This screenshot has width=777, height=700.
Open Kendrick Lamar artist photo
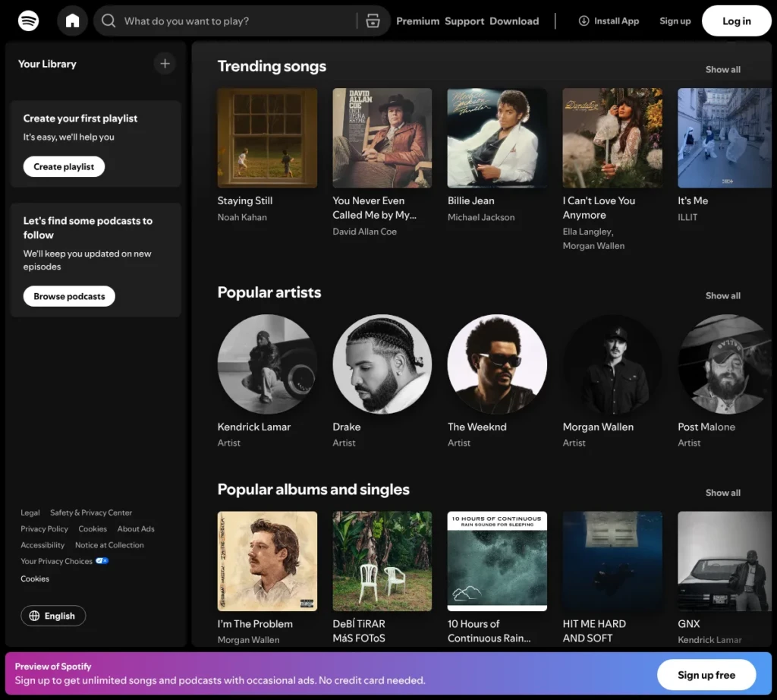(x=267, y=364)
